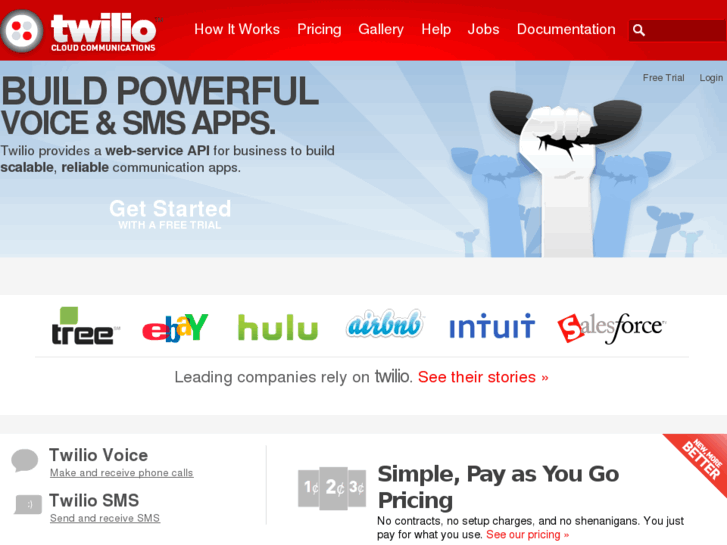Click the search magnifier icon

pos(638,30)
